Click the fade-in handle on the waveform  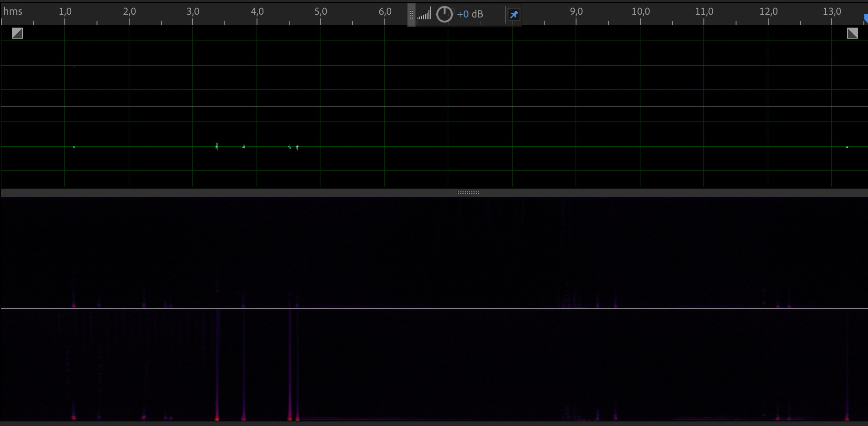[x=17, y=33]
